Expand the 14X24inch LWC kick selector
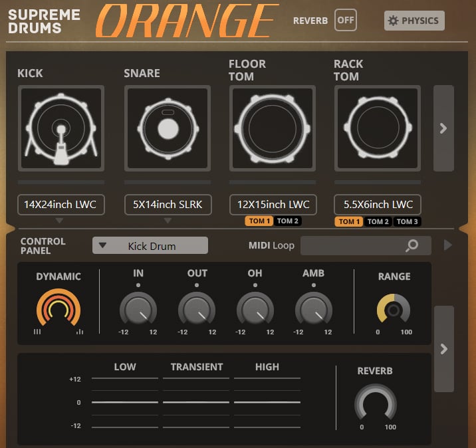The width and height of the screenshot is (476, 448). click(60, 205)
